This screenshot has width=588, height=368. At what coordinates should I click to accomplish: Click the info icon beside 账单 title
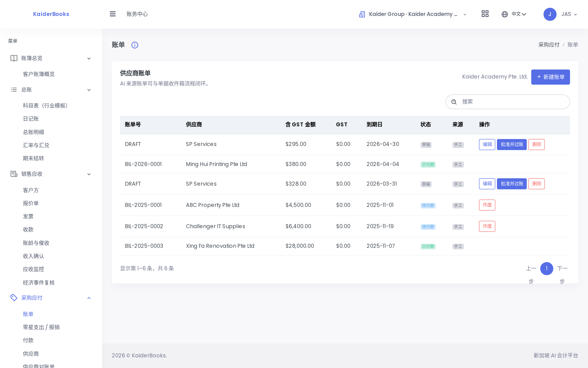point(135,45)
